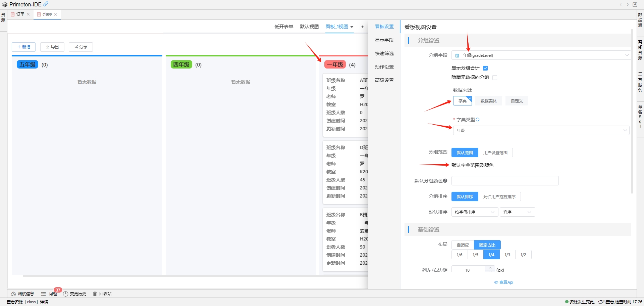Click the refresh icon next to 字典类型
This screenshot has height=306, width=644.
coord(478,120)
